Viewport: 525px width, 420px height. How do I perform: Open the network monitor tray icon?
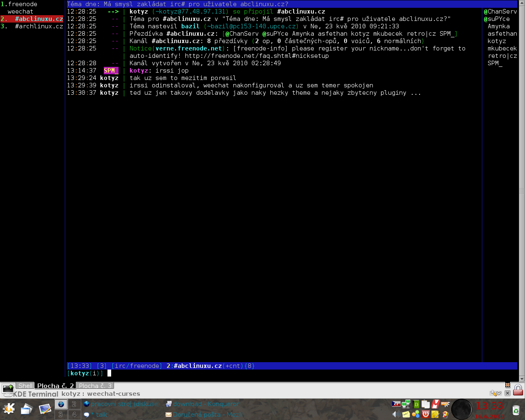[x=406, y=404]
